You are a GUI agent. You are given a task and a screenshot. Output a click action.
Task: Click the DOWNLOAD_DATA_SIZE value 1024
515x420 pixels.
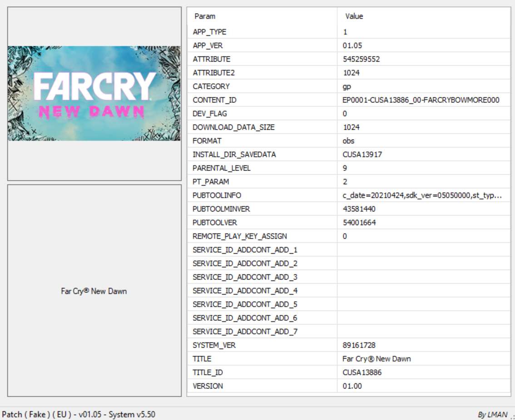351,127
